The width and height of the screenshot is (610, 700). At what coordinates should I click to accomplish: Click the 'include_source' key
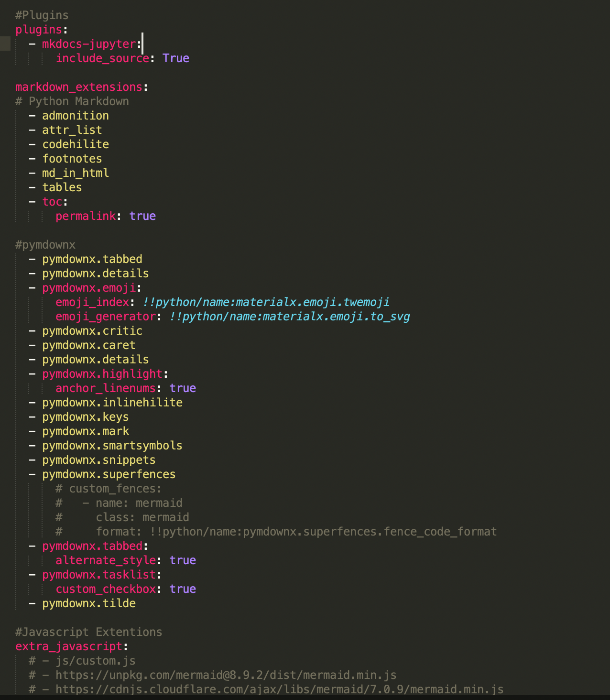pos(102,58)
